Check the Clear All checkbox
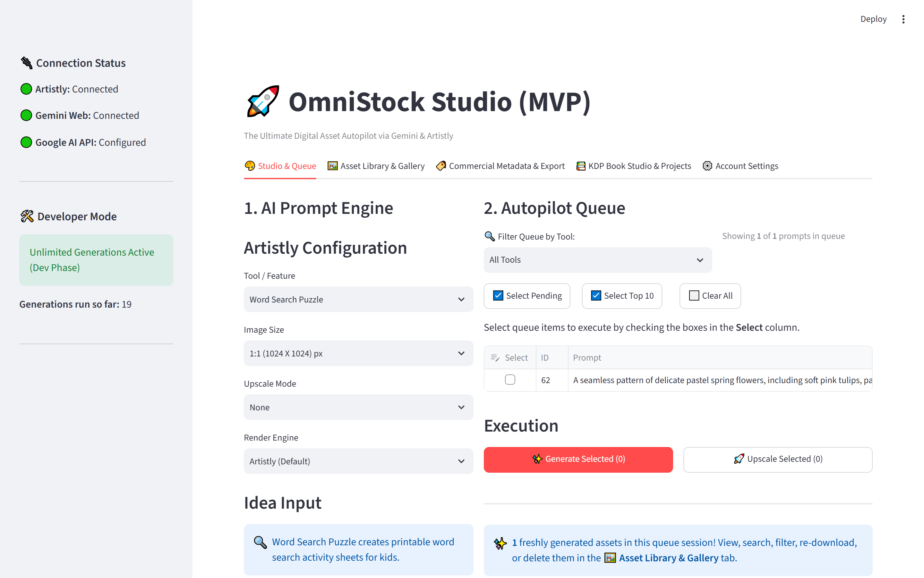This screenshot has height=578, width=924. (x=694, y=295)
